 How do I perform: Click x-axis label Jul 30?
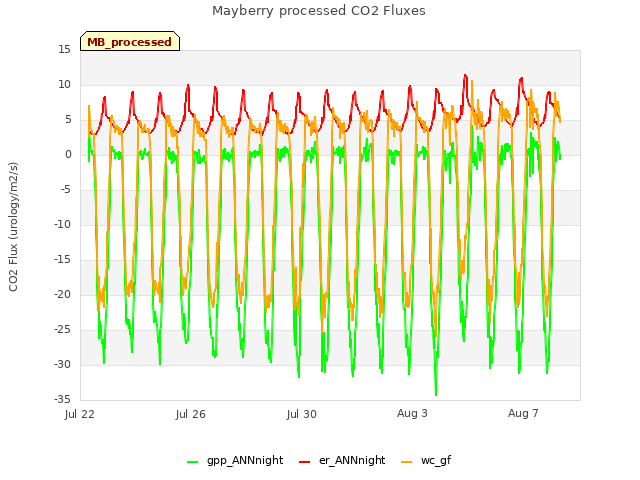[302, 414]
